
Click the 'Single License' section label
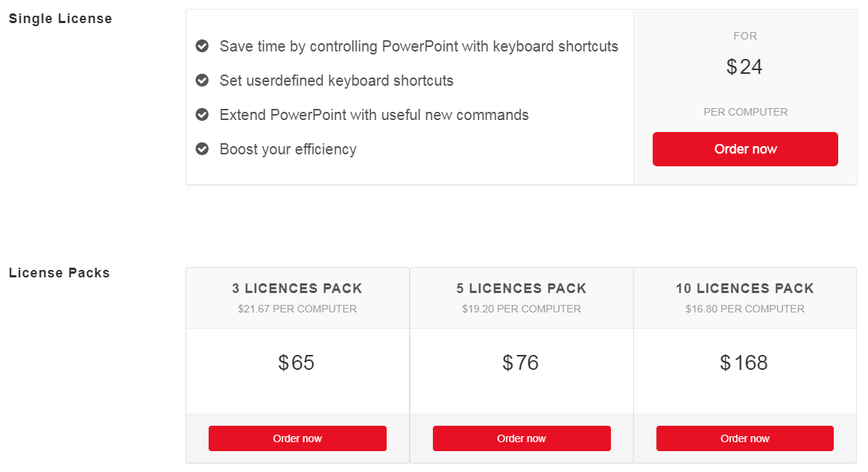[60, 19]
